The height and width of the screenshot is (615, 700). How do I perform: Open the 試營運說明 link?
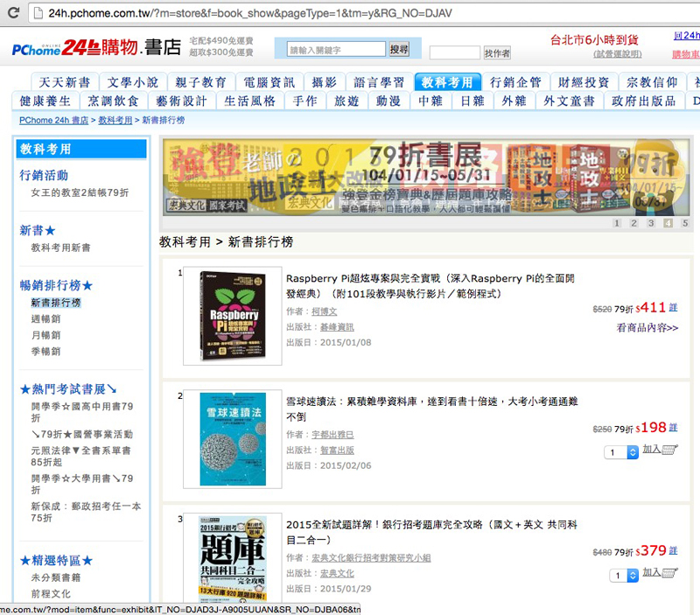[x=618, y=54]
